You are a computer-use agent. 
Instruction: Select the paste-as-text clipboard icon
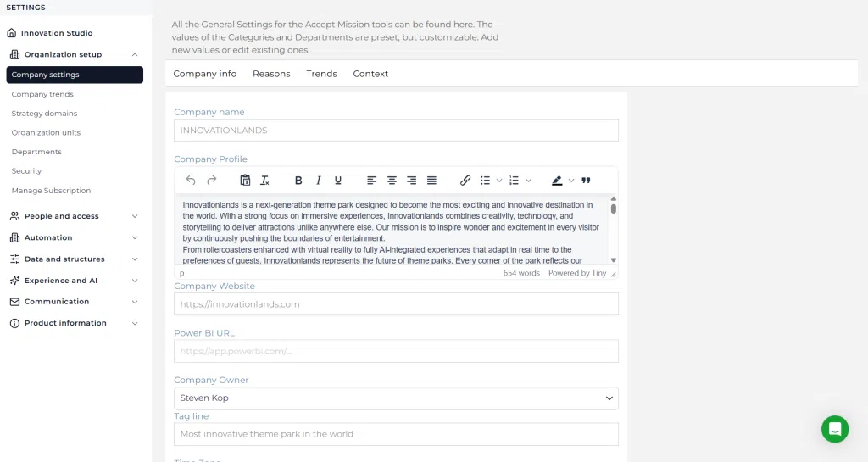click(245, 181)
